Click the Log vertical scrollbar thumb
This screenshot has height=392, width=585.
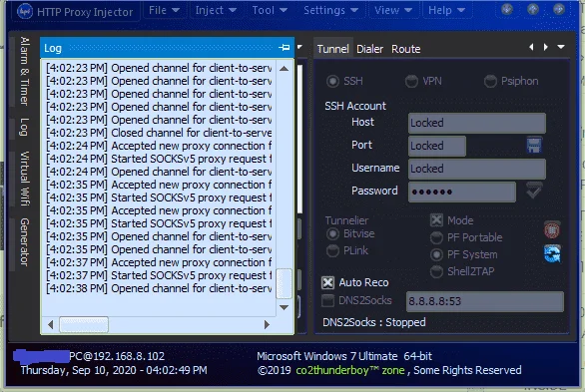[284, 284]
